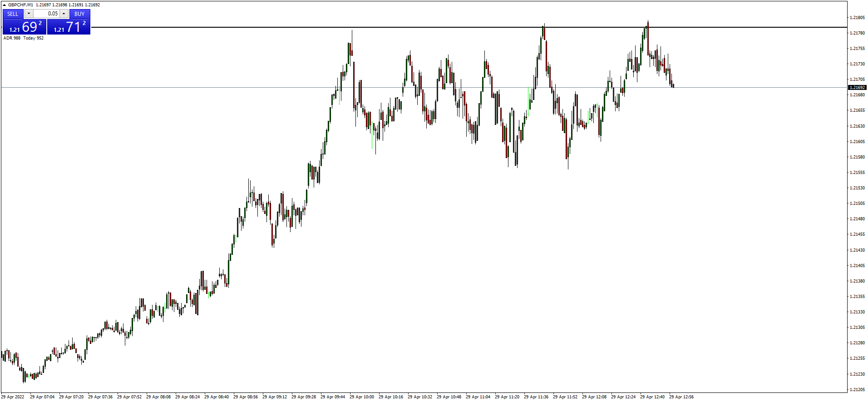The image size is (868, 402).
Task: Click the 1.21705 price axis label
Action: [x=857, y=79]
